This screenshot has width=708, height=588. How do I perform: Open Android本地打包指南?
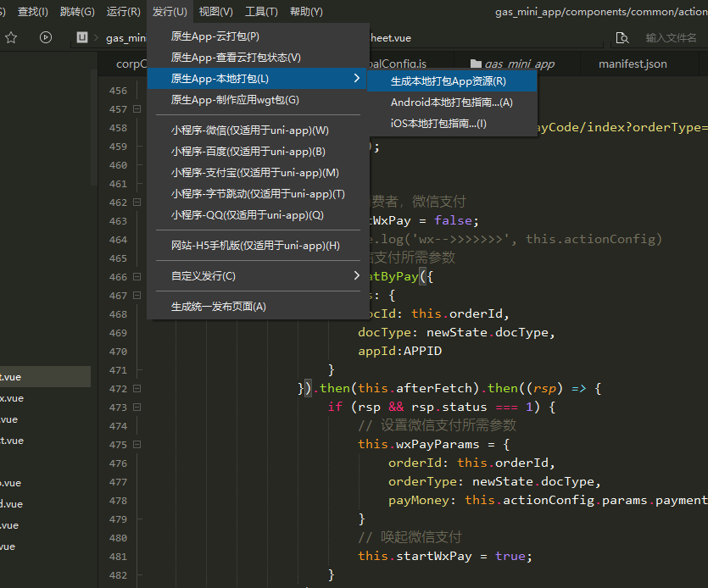tap(452, 103)
